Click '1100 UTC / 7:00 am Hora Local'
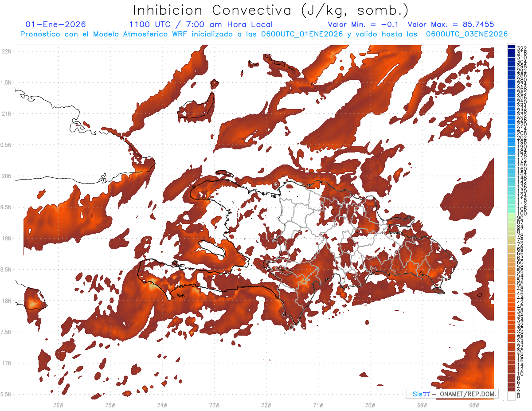The width and height of the screenshot is (532, 411). coord(201,24)
